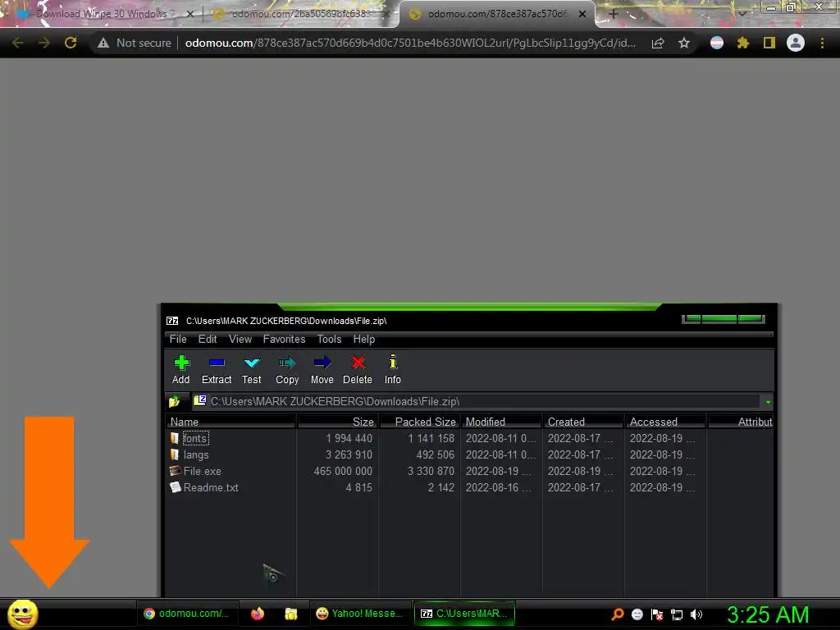Open the Chrome profile avatar

796,43
